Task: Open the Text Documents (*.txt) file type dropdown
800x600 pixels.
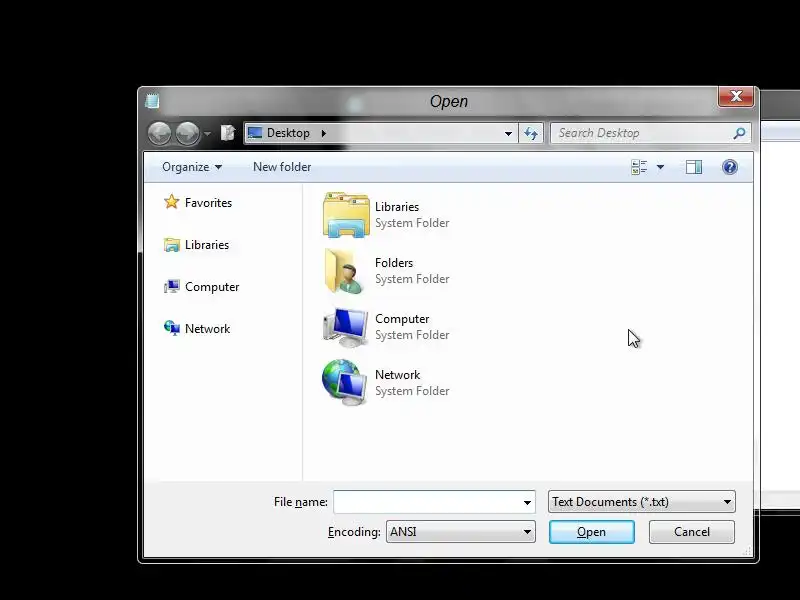Action: pos(641,502)
